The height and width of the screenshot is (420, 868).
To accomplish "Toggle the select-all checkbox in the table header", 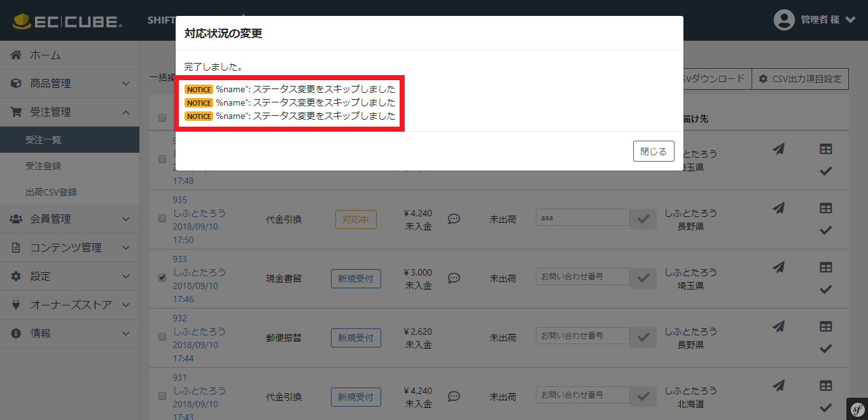I will (162, 118).
